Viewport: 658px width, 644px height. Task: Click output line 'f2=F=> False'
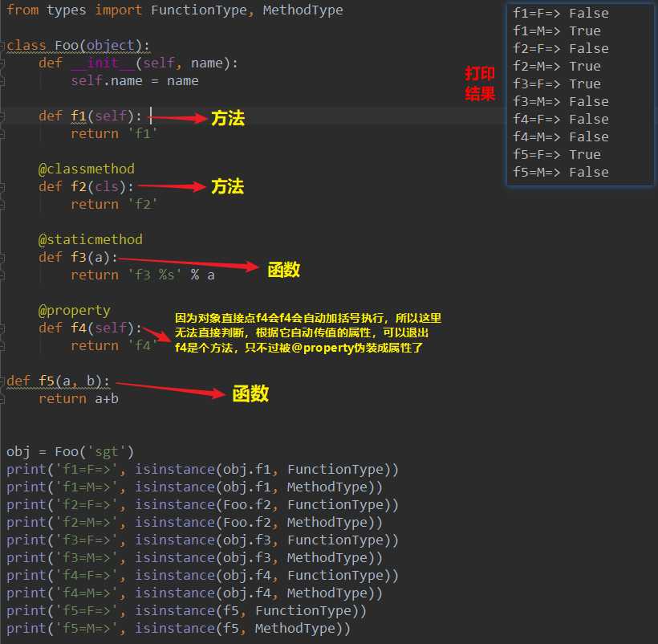561,49
